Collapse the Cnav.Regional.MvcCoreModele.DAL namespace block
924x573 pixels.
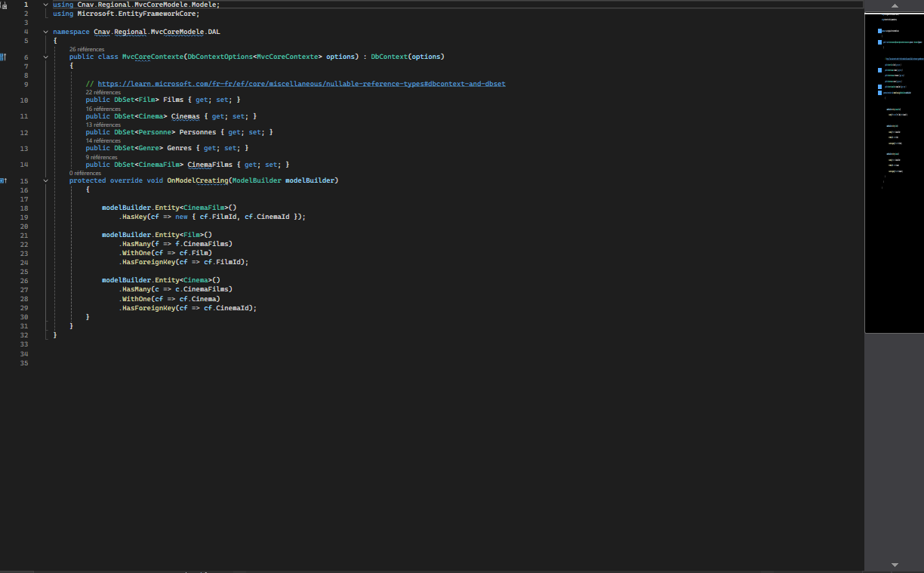click(x=45, y=32)
